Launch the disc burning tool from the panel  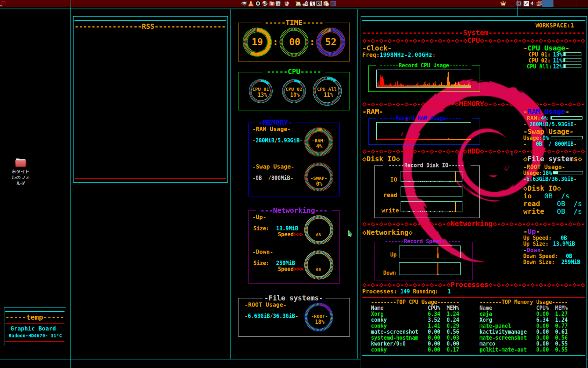click(326, 3)
